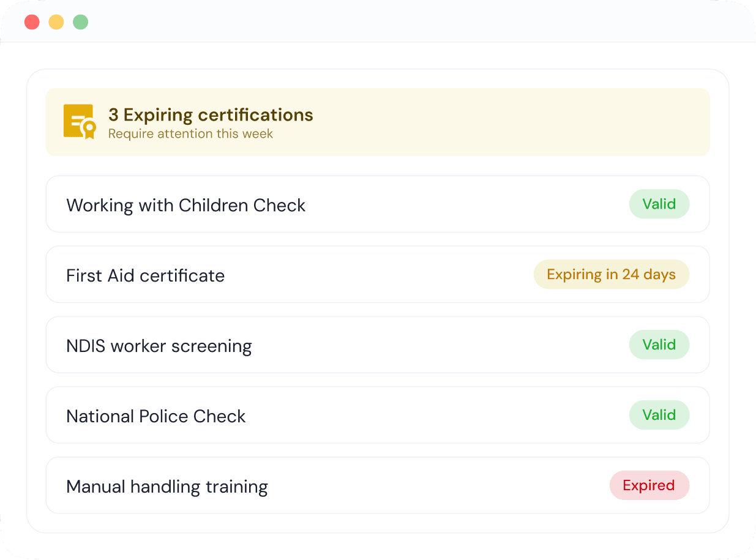Click the red close window dot
Screen dimensions: 756x560
point(32,23)
